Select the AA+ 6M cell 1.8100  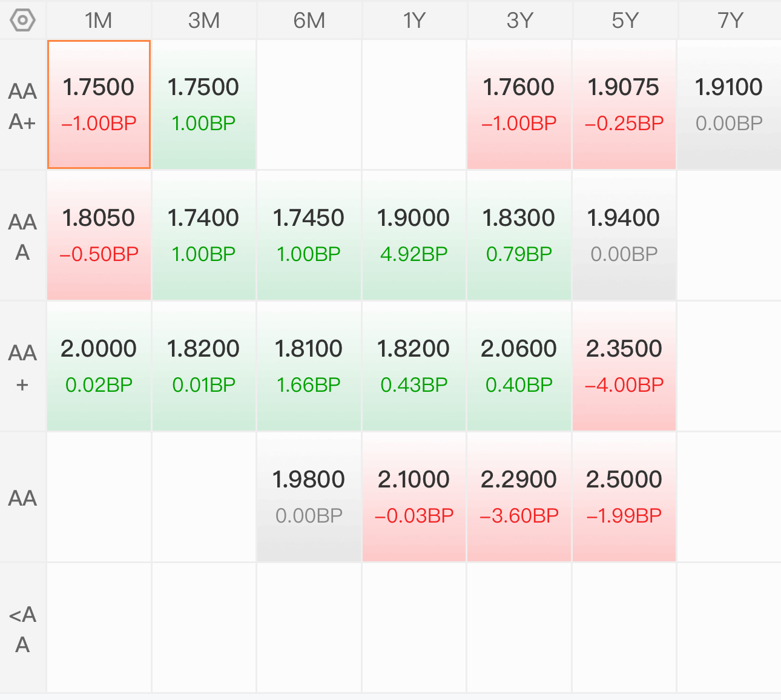(x=309, y=366)
